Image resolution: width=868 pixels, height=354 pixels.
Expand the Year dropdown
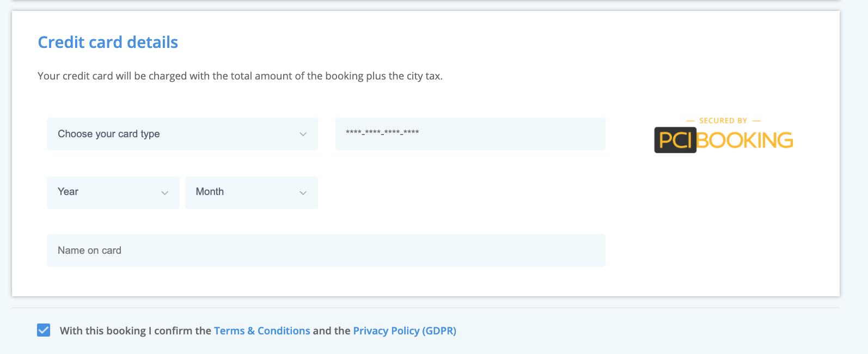pos(113,192)
